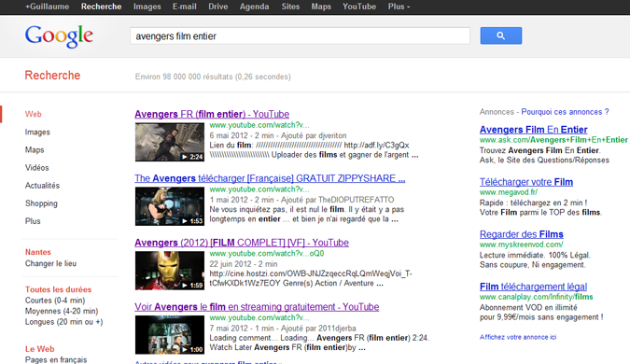Click the Google logo
Viewport: 630px width, 364px height.
59,36
